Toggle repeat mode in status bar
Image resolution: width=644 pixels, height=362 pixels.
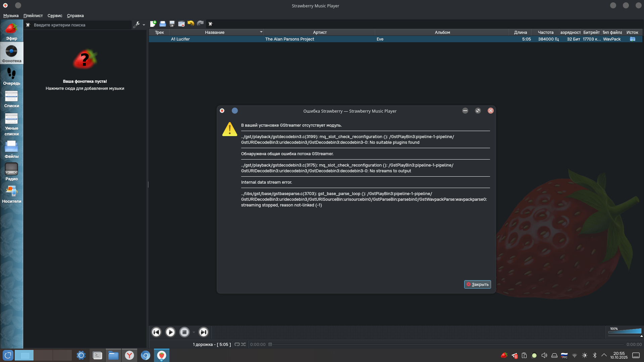point(237,344)
